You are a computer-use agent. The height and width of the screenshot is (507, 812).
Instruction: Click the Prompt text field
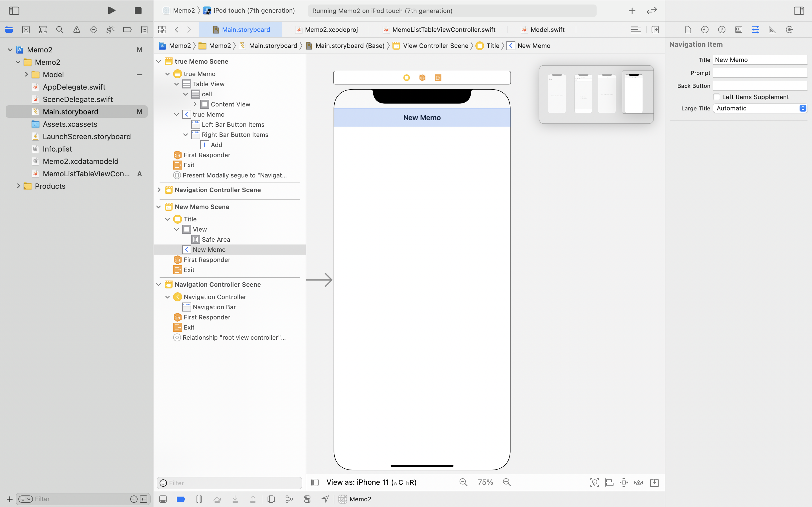point(760,73)
